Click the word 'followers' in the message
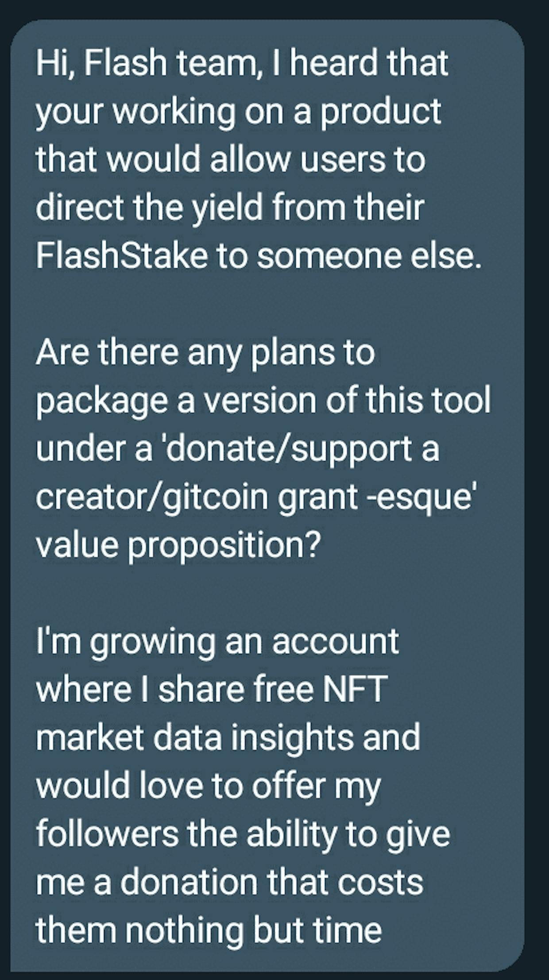Viewport: 549px width, 980px height. coord(107,834)
